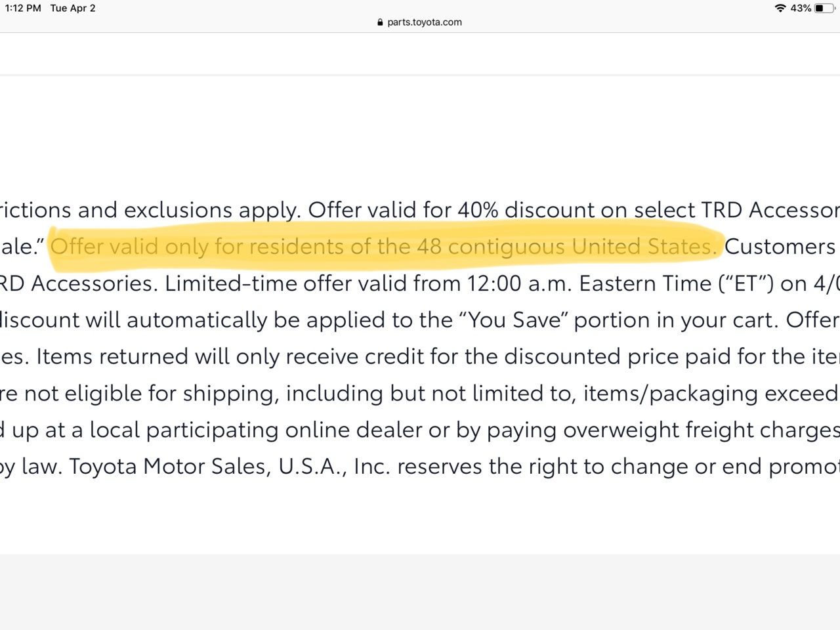
Task: Tap the 1:12 PM clock
Action: tap(23, 9)
